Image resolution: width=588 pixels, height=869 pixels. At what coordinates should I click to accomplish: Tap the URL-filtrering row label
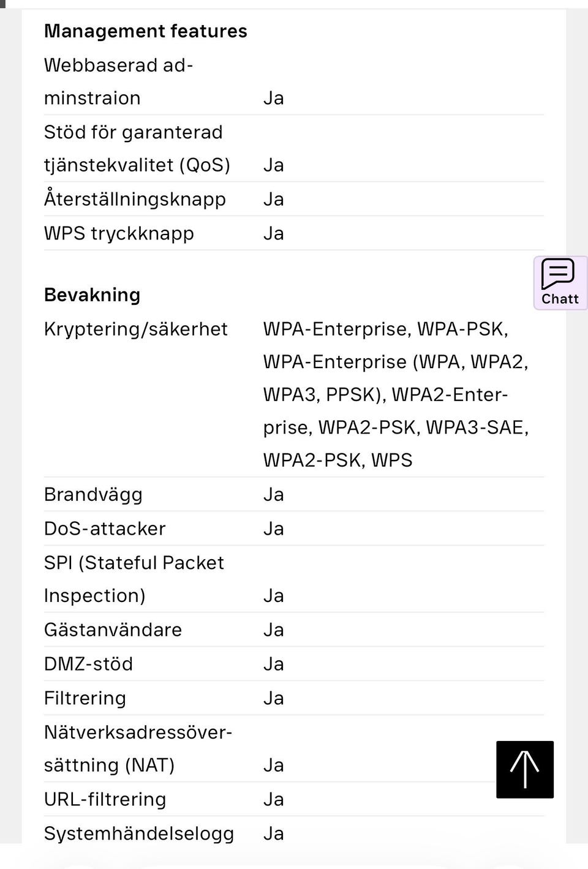pyautogui.click(x=105, y=800)
